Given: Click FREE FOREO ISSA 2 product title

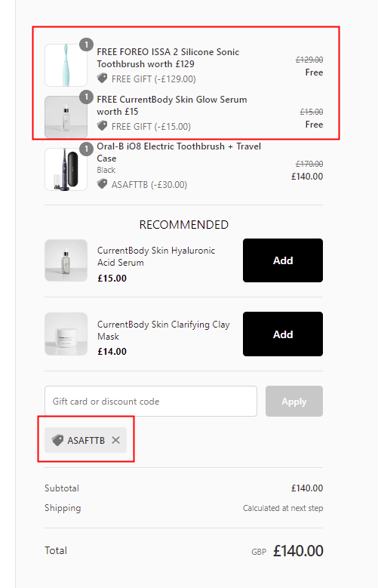Looking at the screenshot, I should click(x=168, y=58).
